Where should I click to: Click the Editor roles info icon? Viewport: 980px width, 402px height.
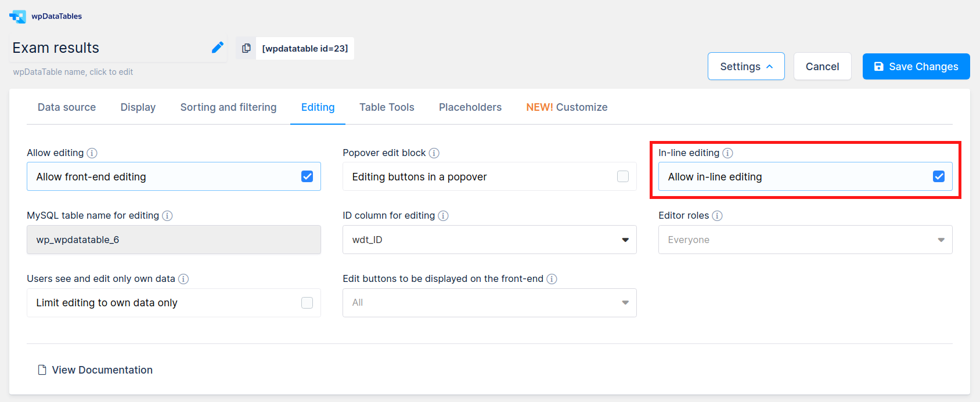point(717,216)
